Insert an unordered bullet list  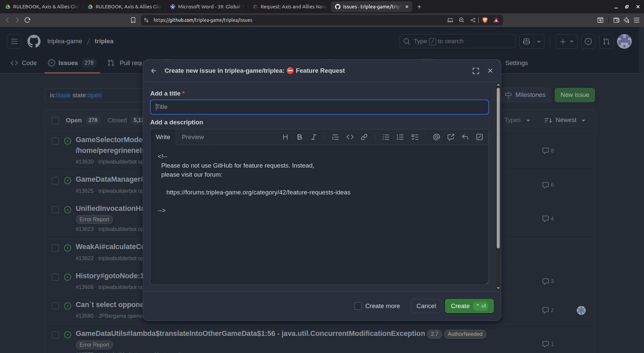[386, 137]
